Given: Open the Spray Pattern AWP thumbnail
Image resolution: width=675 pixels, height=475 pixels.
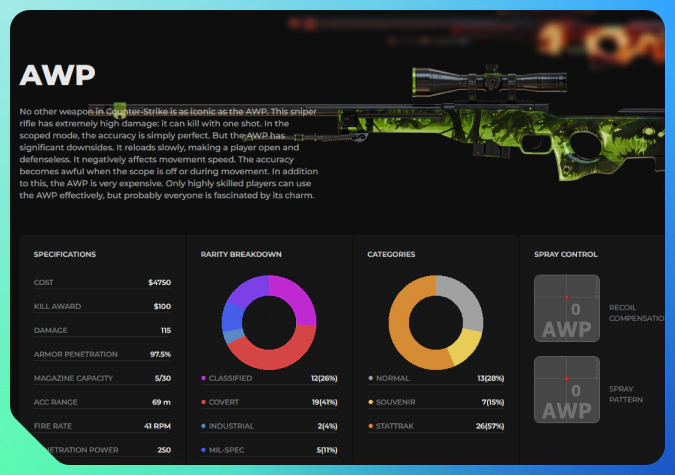Looking at the screenshot, I should tap(567, 389).
